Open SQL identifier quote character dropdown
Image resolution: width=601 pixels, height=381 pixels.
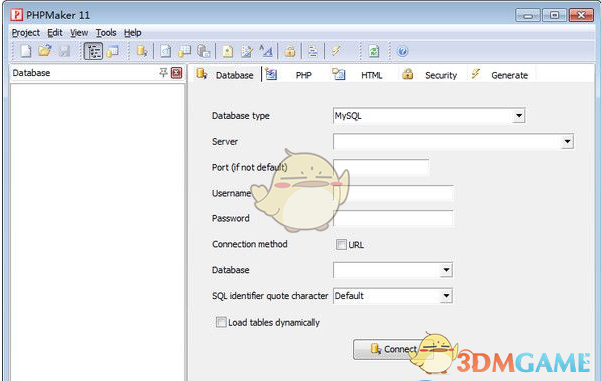pyautogui.click(x=446, y=296)
